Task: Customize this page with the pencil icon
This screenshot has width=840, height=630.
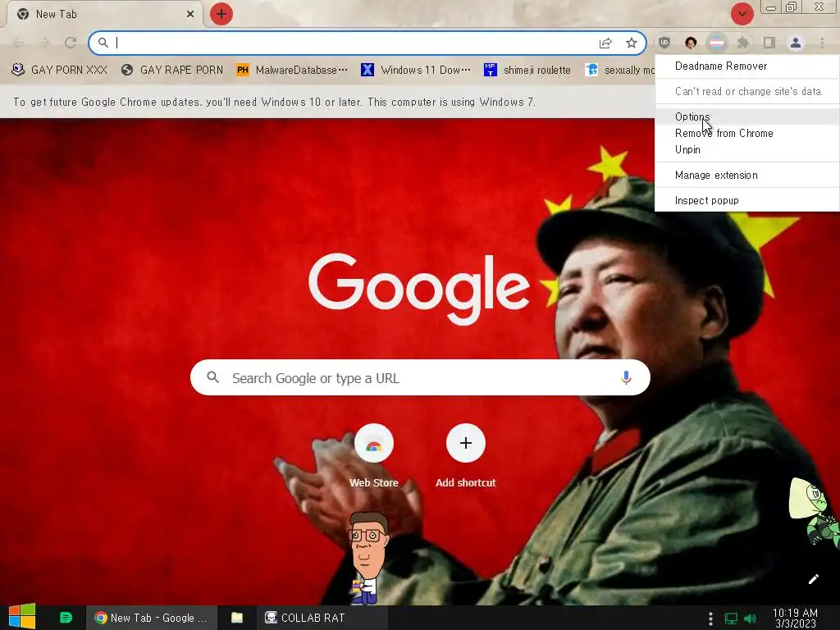Action: [813, 579]
